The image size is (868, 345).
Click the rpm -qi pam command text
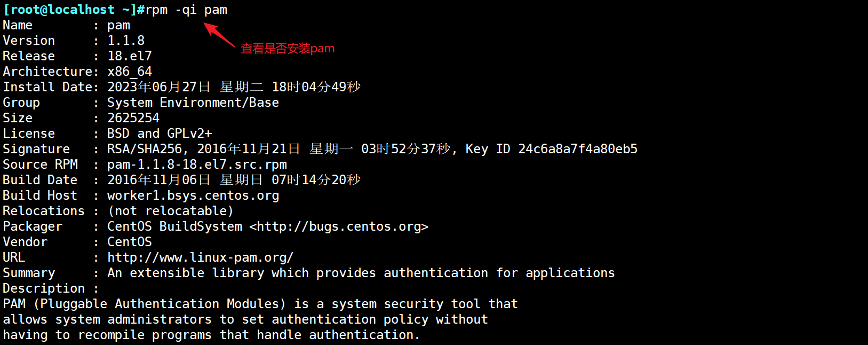186,10
